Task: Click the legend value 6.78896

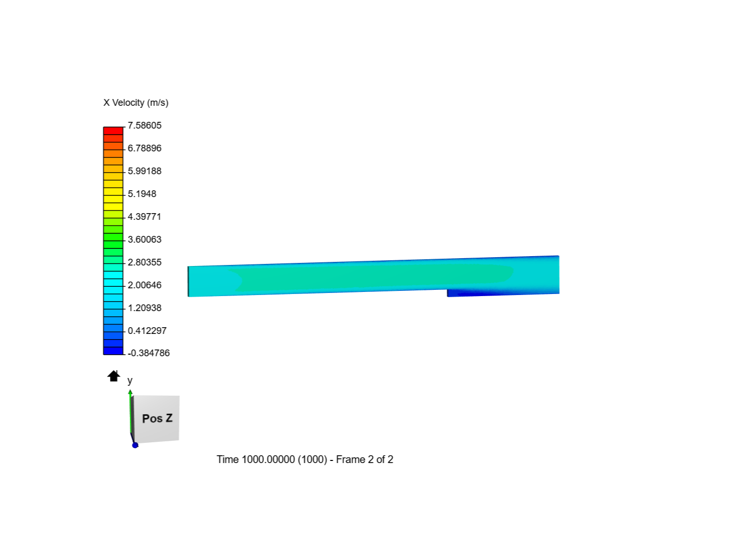Action: click(x=145, y=148)
